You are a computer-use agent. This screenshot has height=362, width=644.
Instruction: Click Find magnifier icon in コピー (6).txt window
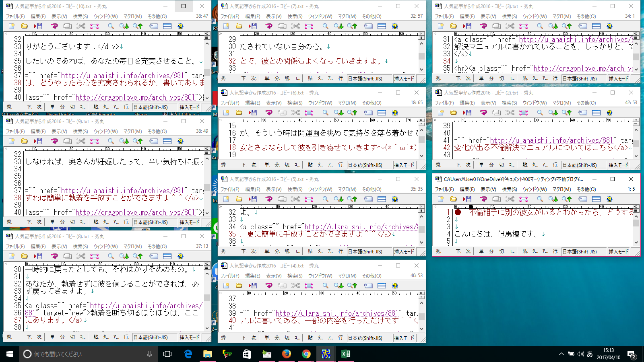coord(325,113)
